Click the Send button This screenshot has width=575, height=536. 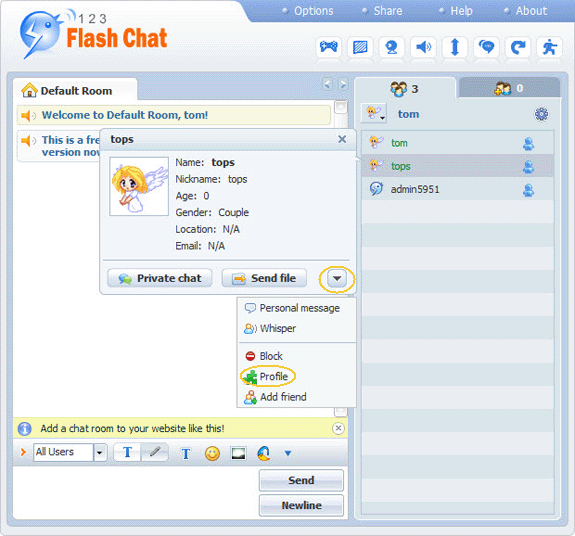click(301, 480)
